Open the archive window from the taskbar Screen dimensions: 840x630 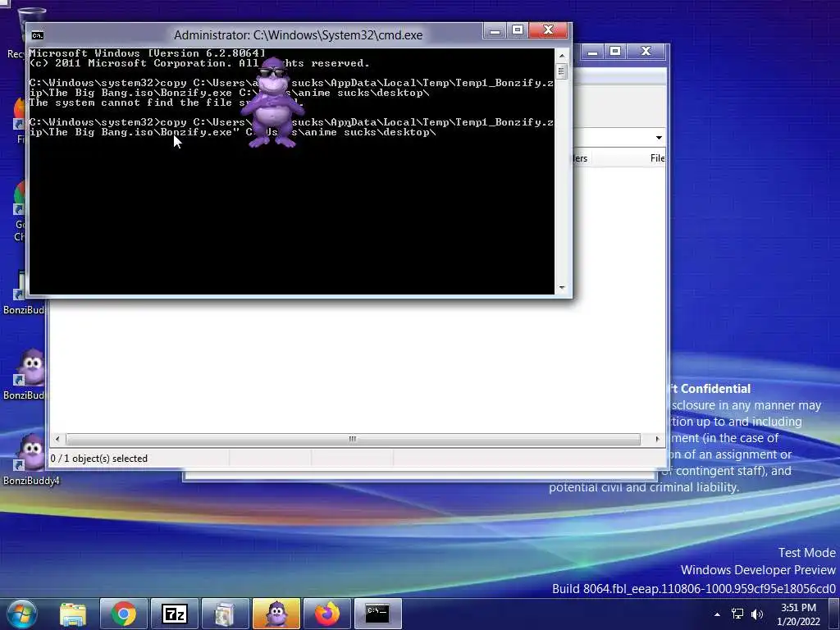[226, 614]
